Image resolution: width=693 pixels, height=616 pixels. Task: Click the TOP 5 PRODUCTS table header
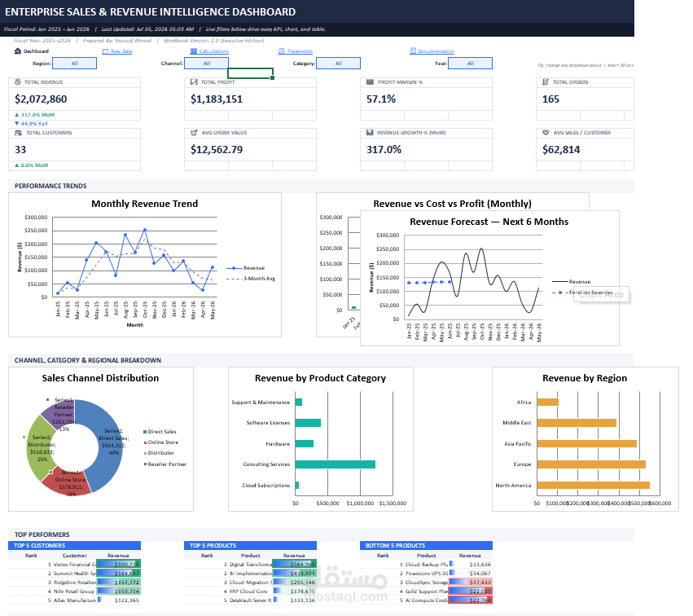(250, 545)
